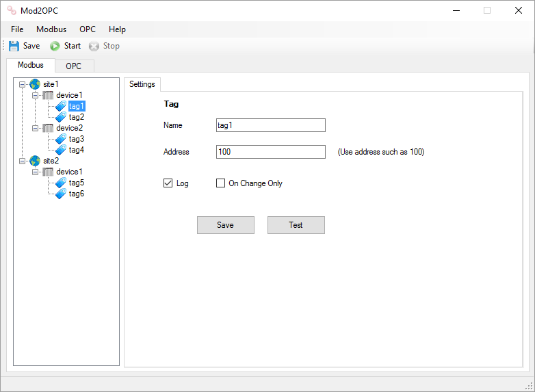Click the globe icon next to site2
The height and width of the screenshot is (392, 535).
[x=35, y=161]
